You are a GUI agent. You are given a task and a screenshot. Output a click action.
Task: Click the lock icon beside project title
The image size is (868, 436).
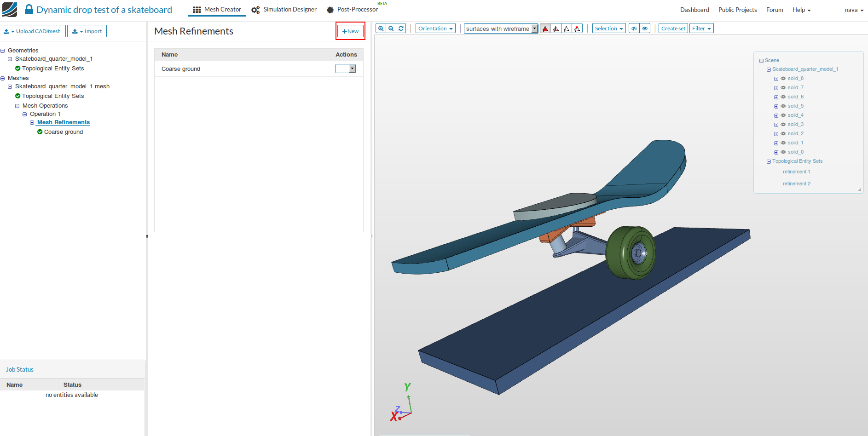click(x=29, y=9)
